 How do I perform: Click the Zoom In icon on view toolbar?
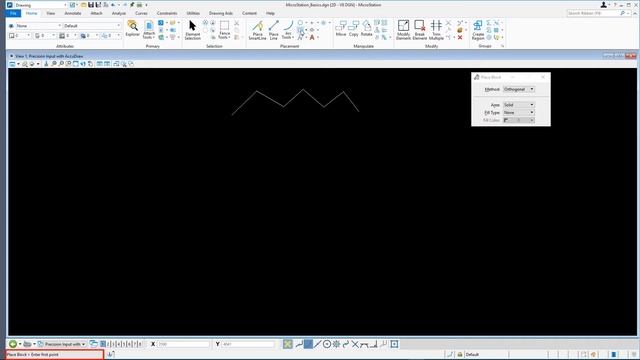click(x=53, y=64)
